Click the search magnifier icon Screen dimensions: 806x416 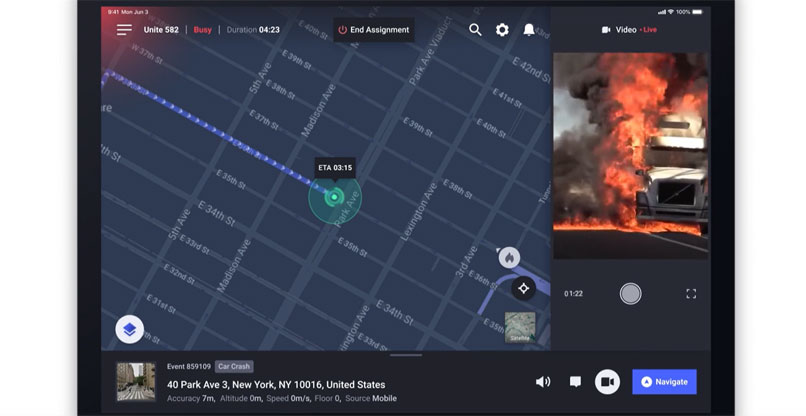click(475, 30)
